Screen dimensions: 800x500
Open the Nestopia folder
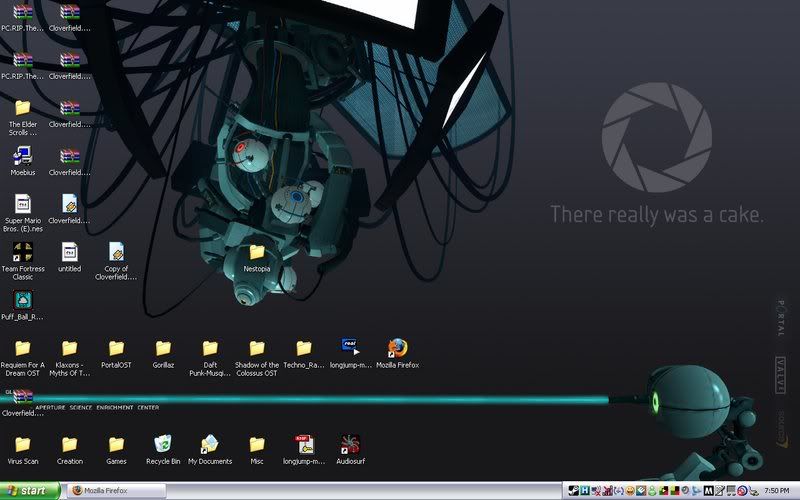pos(257,252)
